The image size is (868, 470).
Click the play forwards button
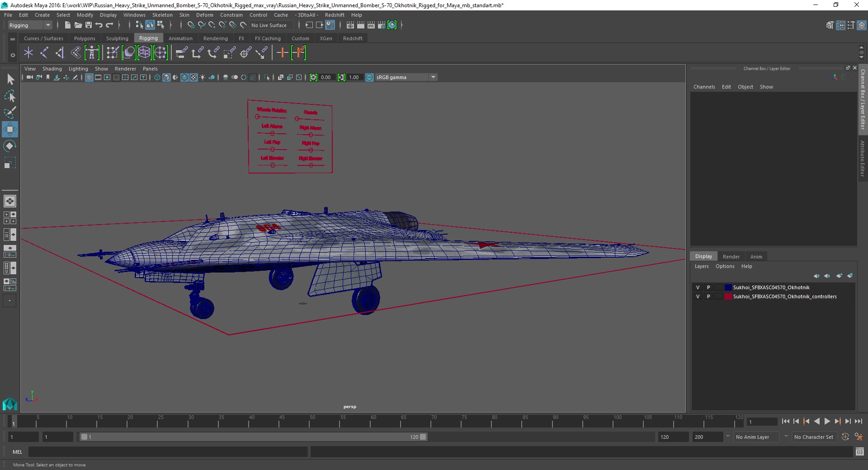[x=827, y=421]
